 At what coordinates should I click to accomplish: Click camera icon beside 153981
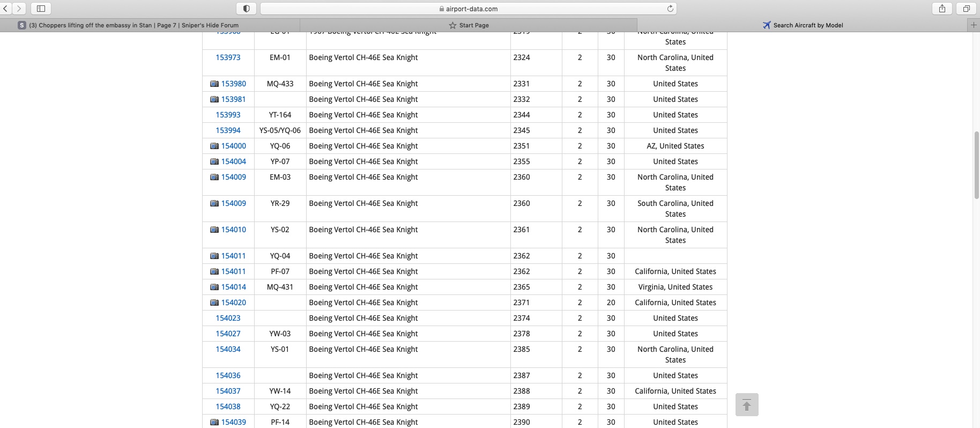214,99
